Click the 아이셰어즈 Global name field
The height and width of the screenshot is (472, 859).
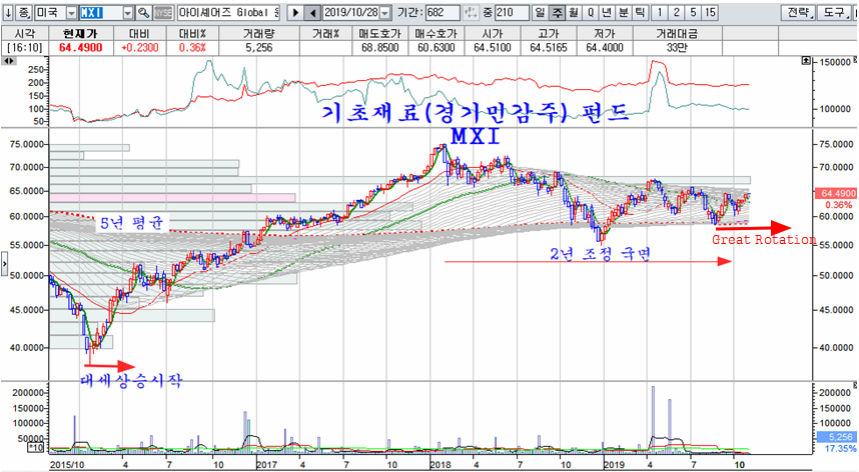coord(228,13)
